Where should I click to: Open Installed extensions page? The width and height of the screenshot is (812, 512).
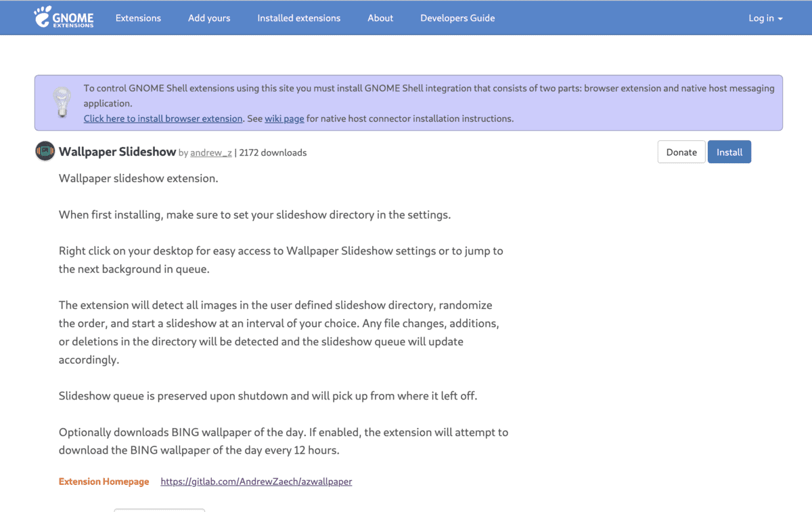click(x=299, y=18)
